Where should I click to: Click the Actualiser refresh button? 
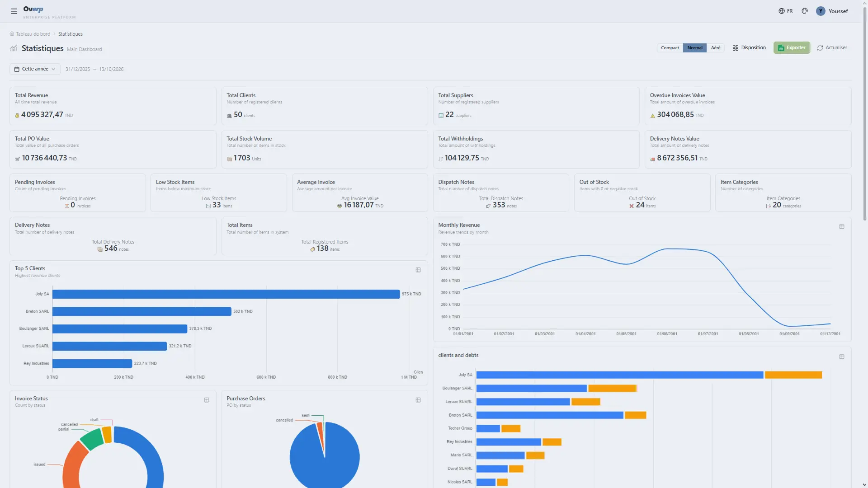click(832, 48)
